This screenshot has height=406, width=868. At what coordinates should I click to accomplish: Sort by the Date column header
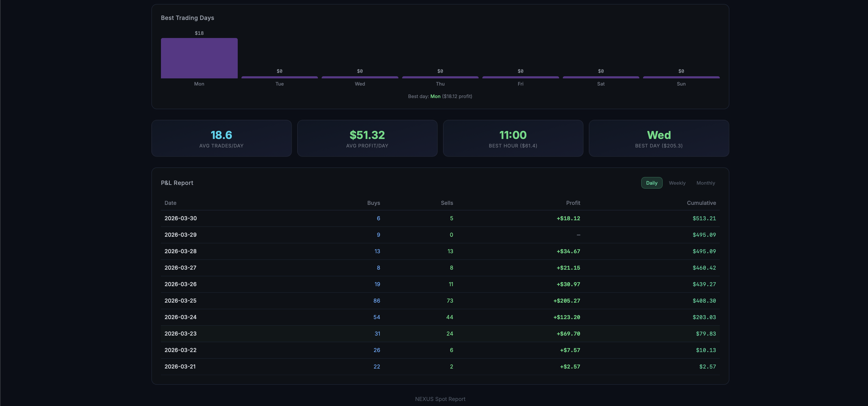pyautogui.click(x=170, y=203)
